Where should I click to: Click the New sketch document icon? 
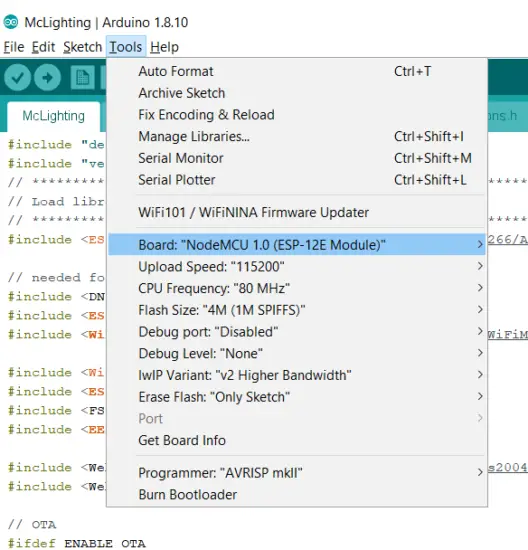pyautogui.click(x=82, y=78)
